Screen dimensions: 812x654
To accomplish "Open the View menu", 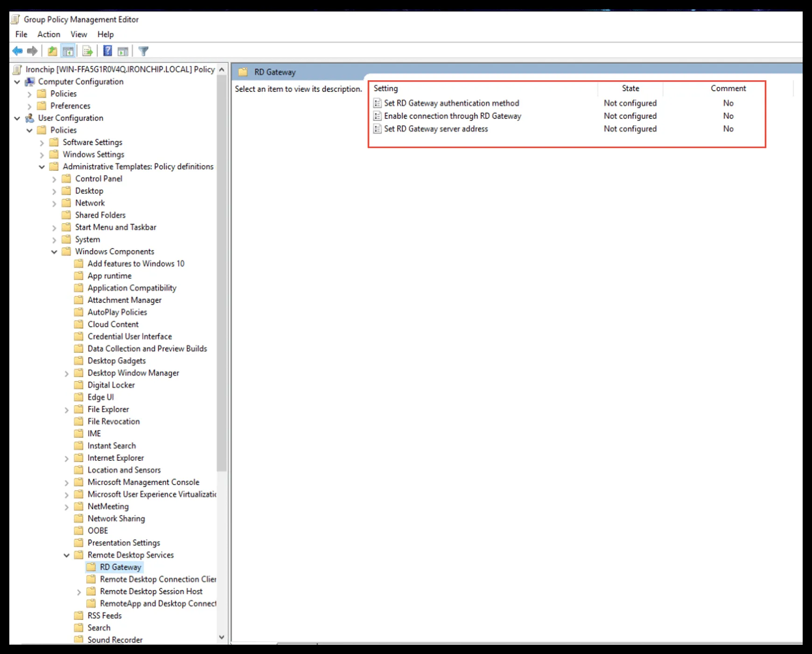I will (x=78, y=34).
